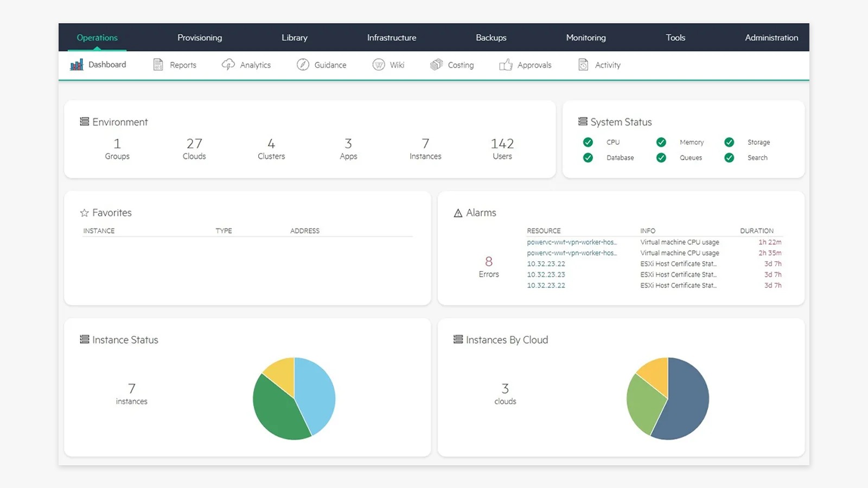Open Approvals thumbs-up icon
This screenshot has width=868, height=488.
[x=506, y=65]
